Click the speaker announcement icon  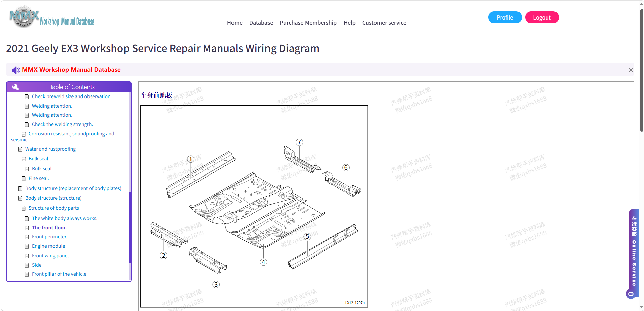pos(16,70)
